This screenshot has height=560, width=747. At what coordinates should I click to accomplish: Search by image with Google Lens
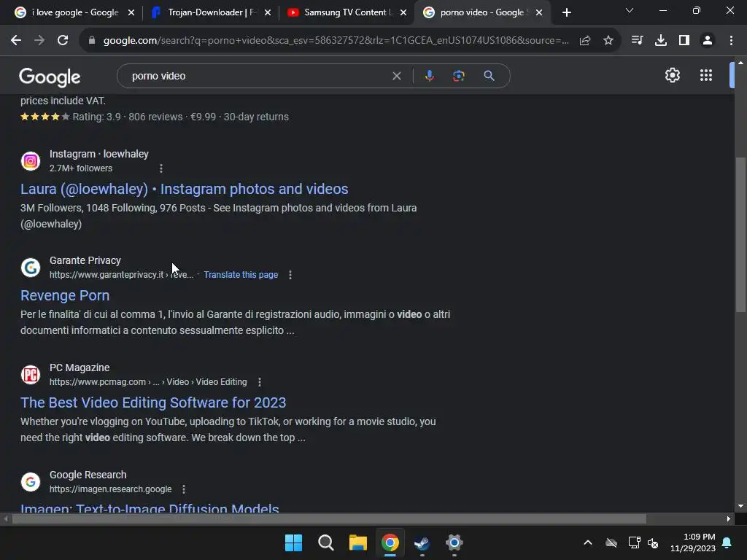(x=459, y=76)
